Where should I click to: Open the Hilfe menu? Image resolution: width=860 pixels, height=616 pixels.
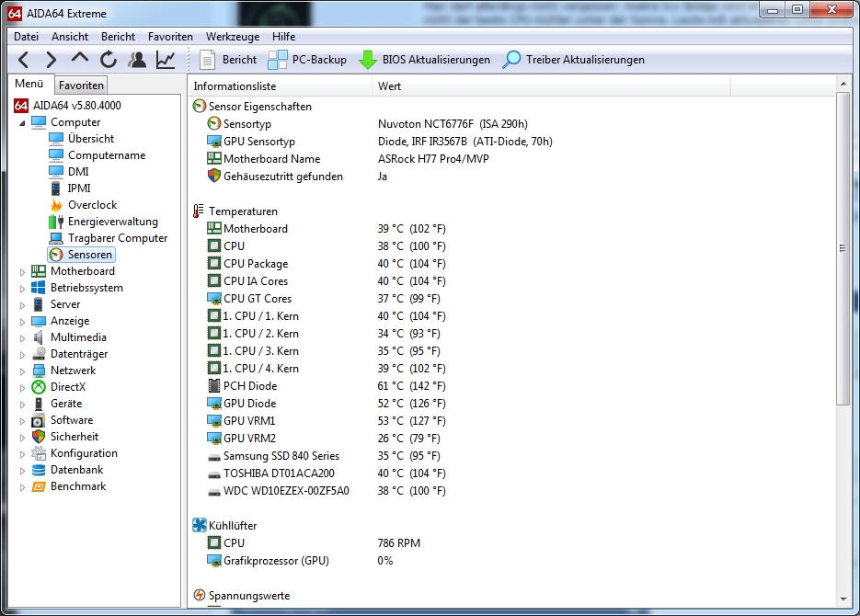[x=283, y=37]
